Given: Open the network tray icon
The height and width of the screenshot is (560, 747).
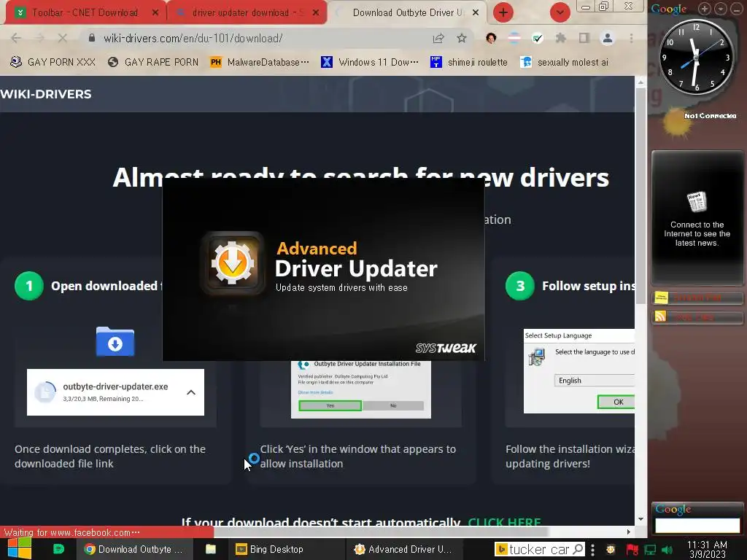Looking at the screenshot, I should click(650, 550).
